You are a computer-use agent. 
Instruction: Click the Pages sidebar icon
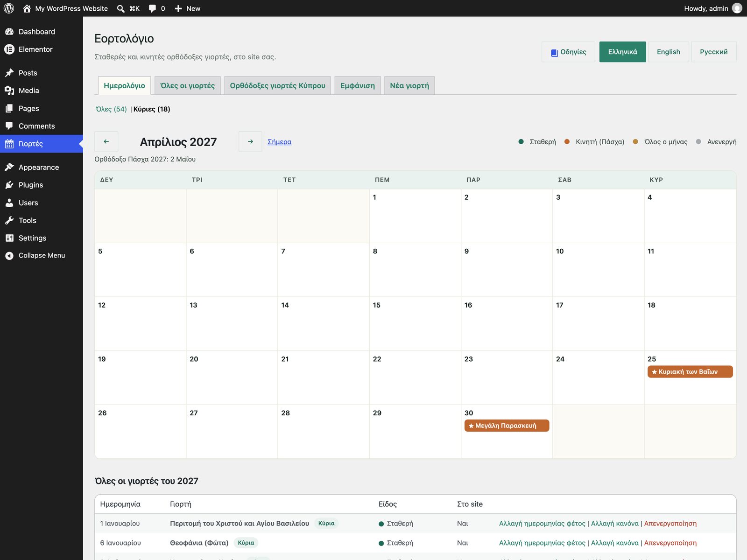pyautogui.click(x=9, y=108)
